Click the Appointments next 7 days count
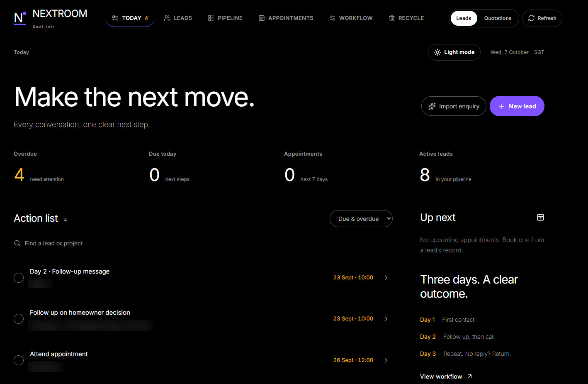 coord(289,175)
